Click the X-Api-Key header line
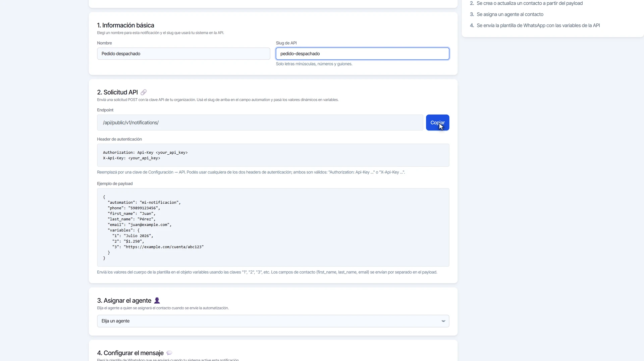 [131, 158]
